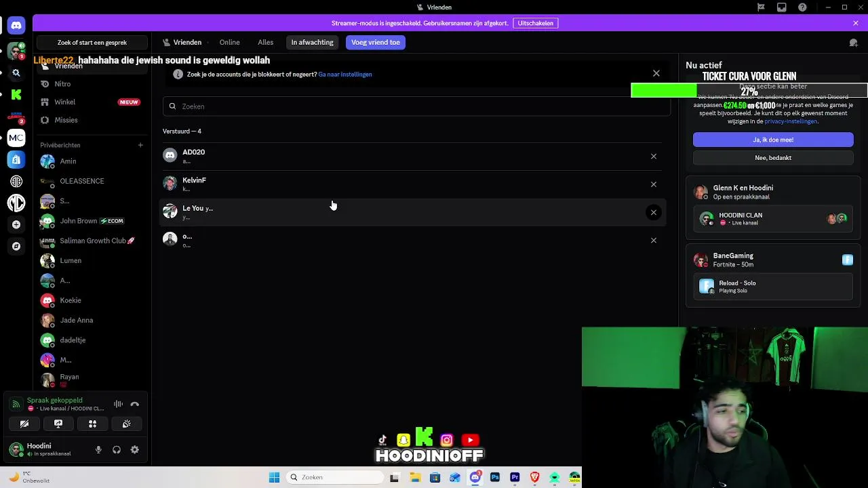Open the Vrienden sidebar entry

point(92,66)
